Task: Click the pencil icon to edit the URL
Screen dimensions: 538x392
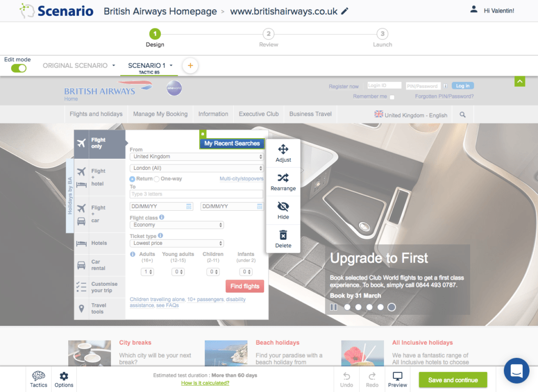Action: tap(345, 12)
